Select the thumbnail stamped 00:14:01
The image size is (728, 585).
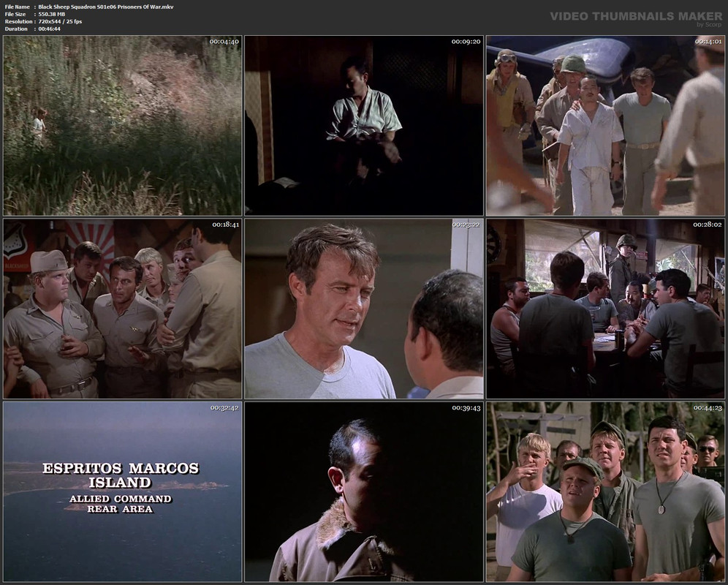(x=606, y=126)
